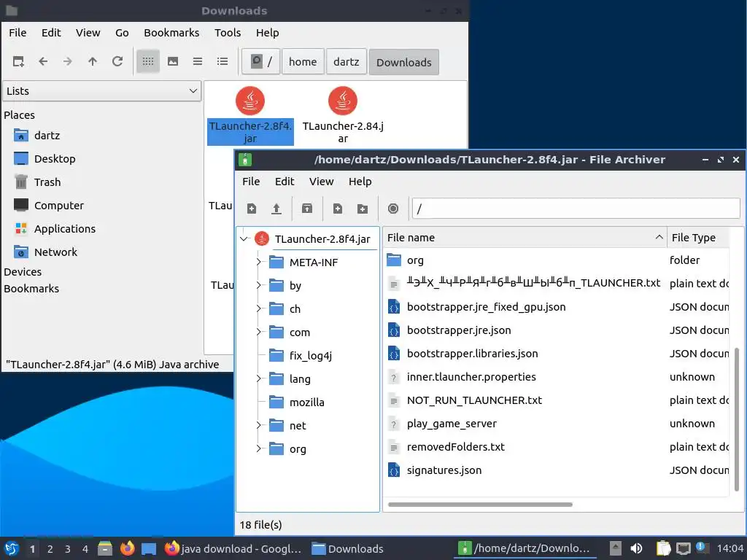This screenshot has width=747, height=560.
Task: Navigate to dartz path button
Action: [x=347, y=61]
